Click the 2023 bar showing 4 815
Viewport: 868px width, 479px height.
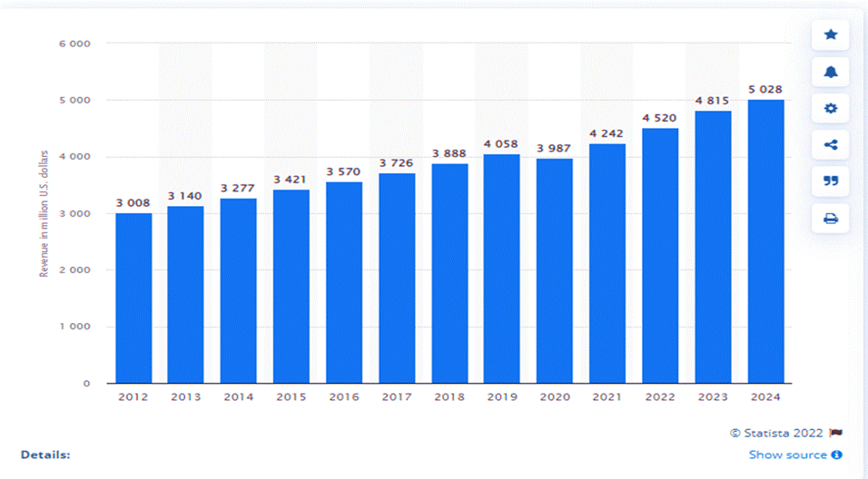713,248
